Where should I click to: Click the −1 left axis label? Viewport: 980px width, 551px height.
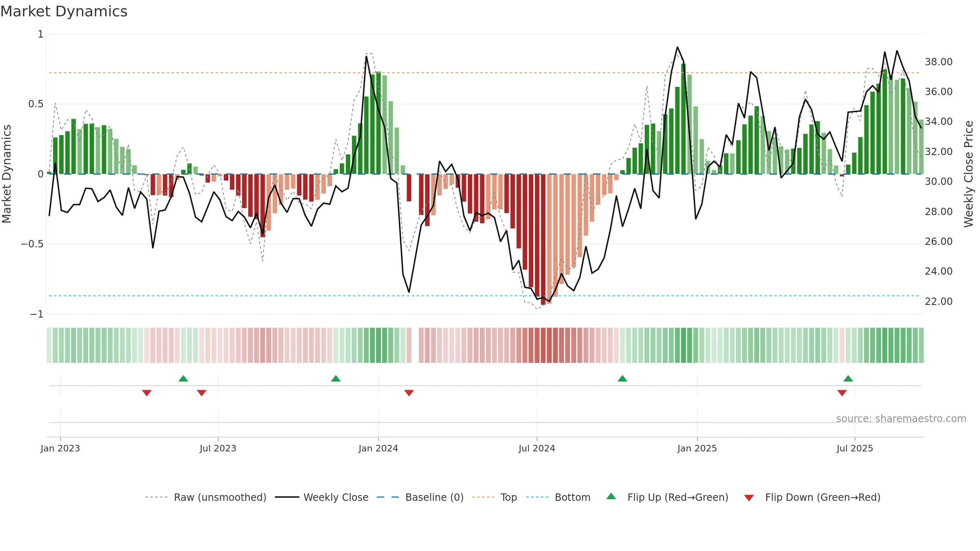pos(37,314)
